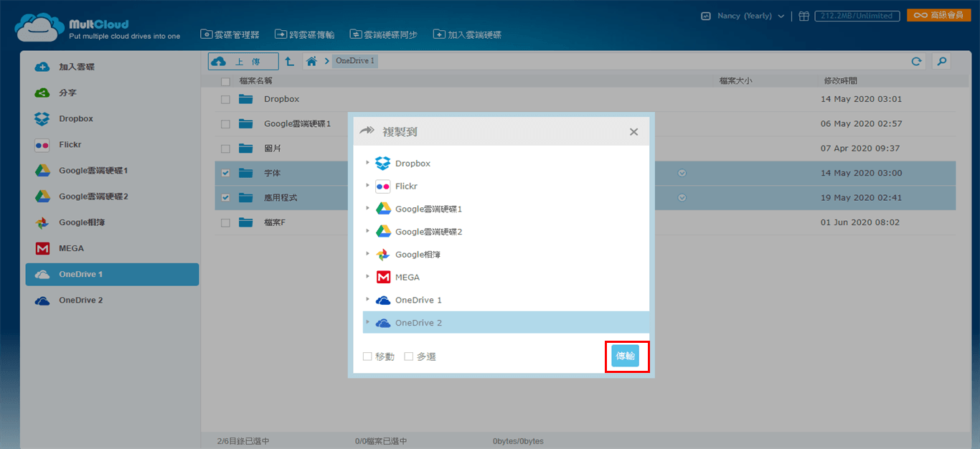Click the 212.2MB/Unlimited traffic indicator
This screenshot has width=980, height=449.
[x=857, y=16]
